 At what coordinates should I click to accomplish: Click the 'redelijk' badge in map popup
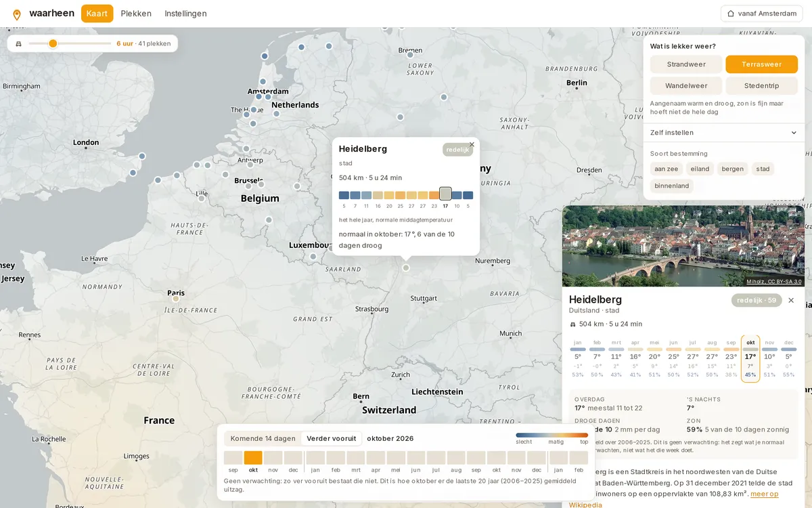[x=457, y=150]
